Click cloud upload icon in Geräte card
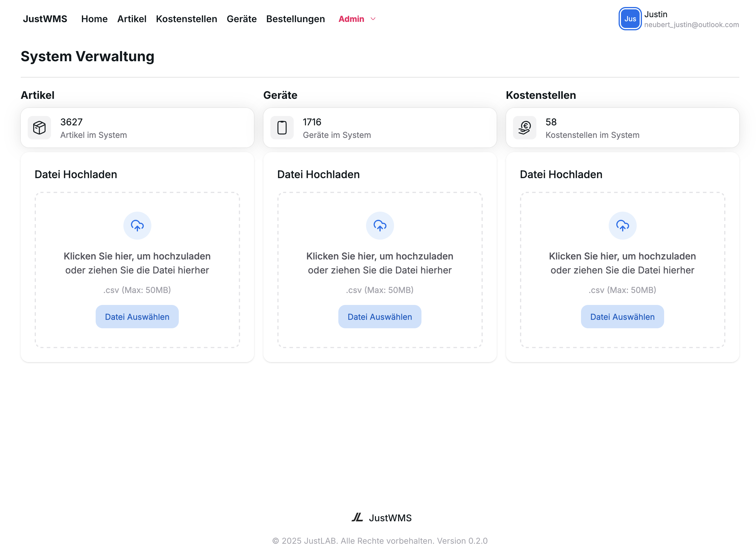 coord(379,225)
